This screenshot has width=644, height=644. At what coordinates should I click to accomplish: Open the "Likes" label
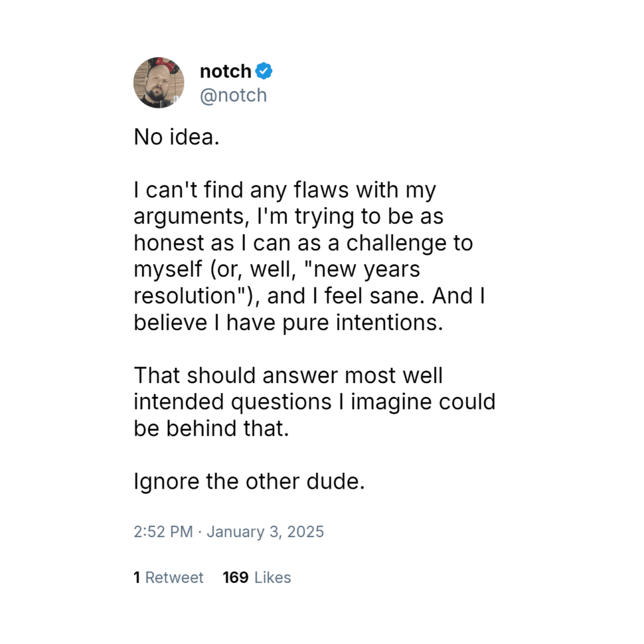coord(272,578)
